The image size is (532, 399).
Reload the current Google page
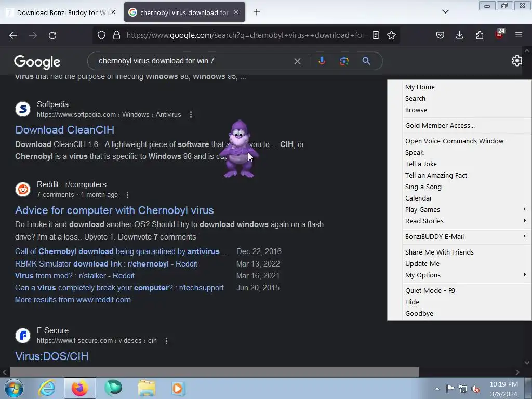pos(52,35)
